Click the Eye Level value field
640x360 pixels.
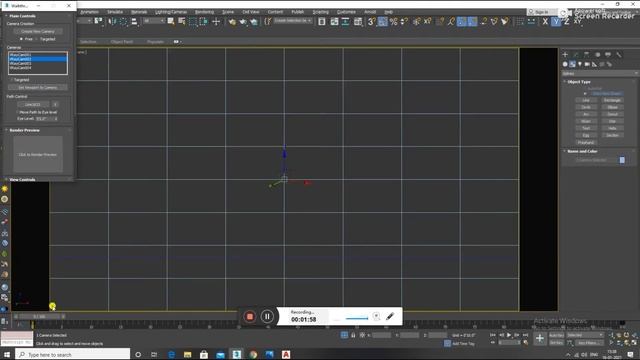coord(44,118)
